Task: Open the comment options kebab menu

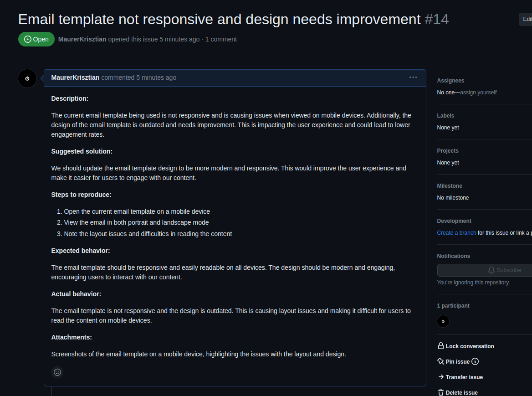Action: 413,77
